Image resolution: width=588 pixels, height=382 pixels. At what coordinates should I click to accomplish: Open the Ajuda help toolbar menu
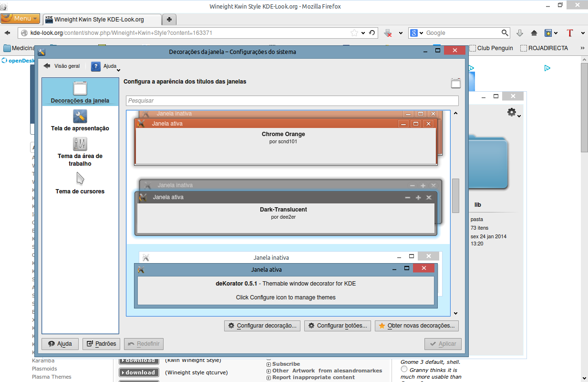[x=105, y=66]
